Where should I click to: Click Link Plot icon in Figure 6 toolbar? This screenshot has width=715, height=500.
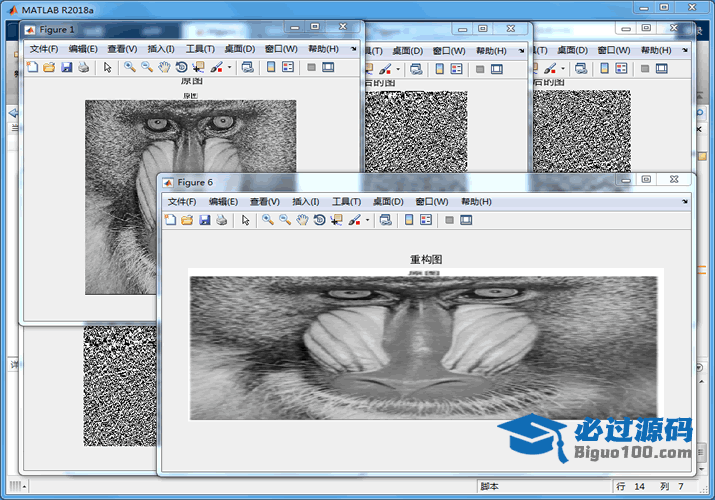386,220
